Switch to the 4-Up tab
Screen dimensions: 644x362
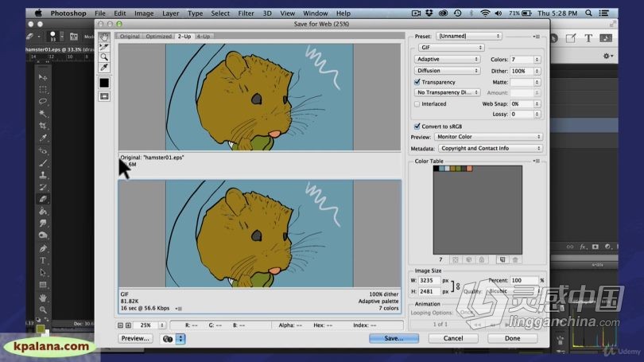(203, 36)
